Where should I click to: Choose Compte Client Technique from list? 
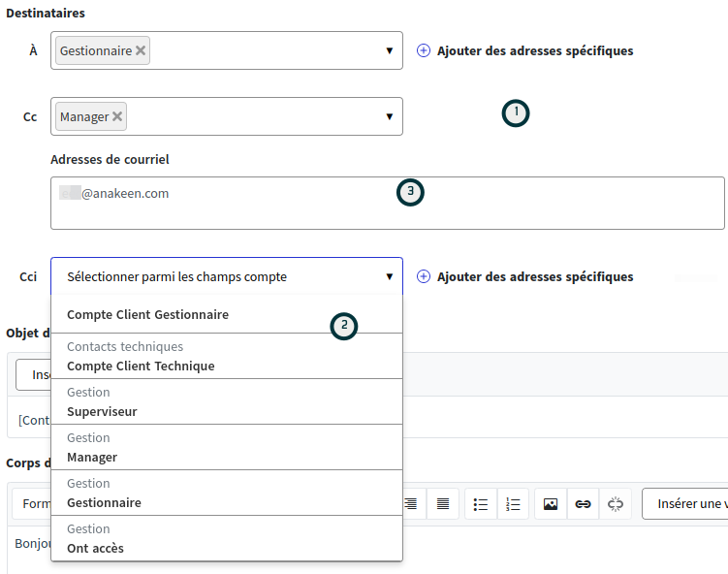(x=141, y=366)
